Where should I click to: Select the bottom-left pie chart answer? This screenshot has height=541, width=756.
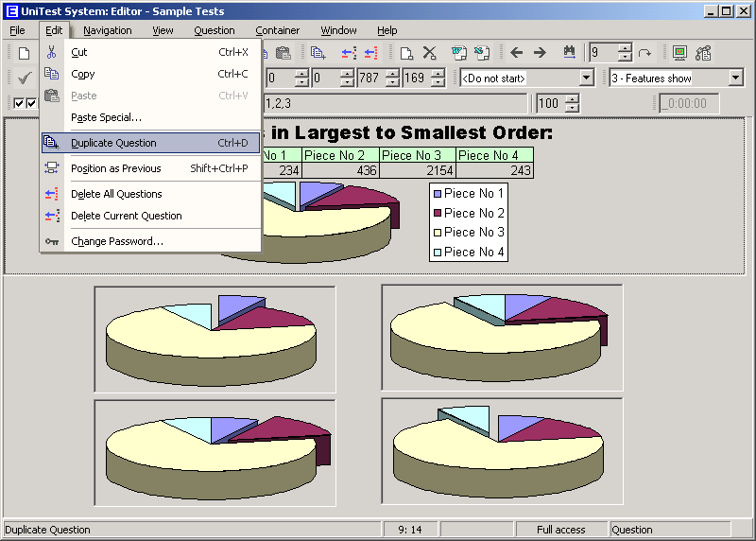coord(215,453)
